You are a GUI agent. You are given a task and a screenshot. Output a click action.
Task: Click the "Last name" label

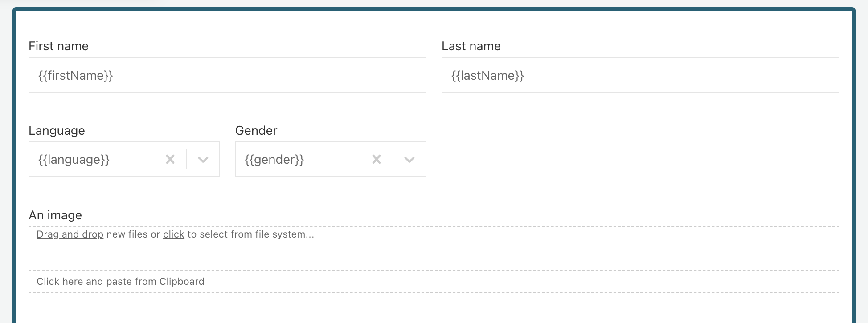(471, 46)
